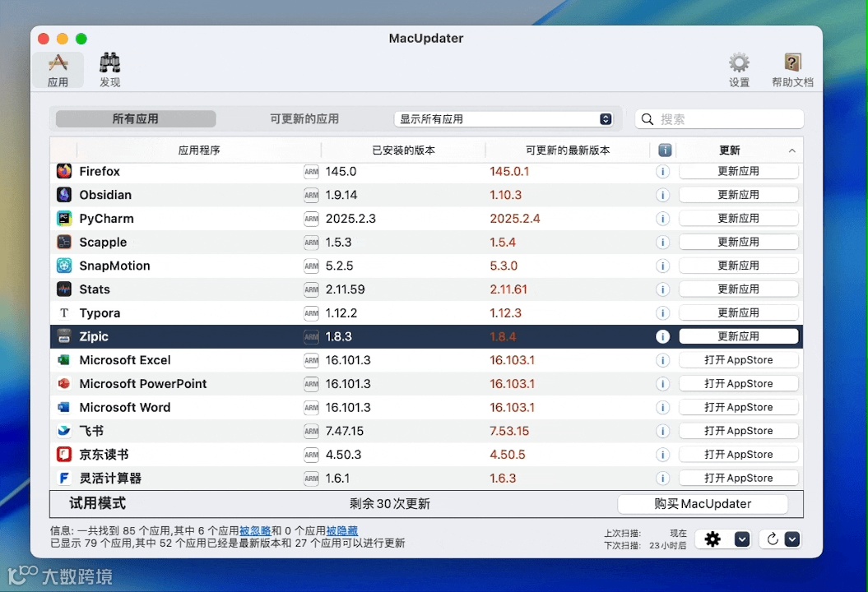The width and height of the screenshot is (868, 592).
Task: Click the Microsoft Word app icon
Action: [x=64, y=407]
